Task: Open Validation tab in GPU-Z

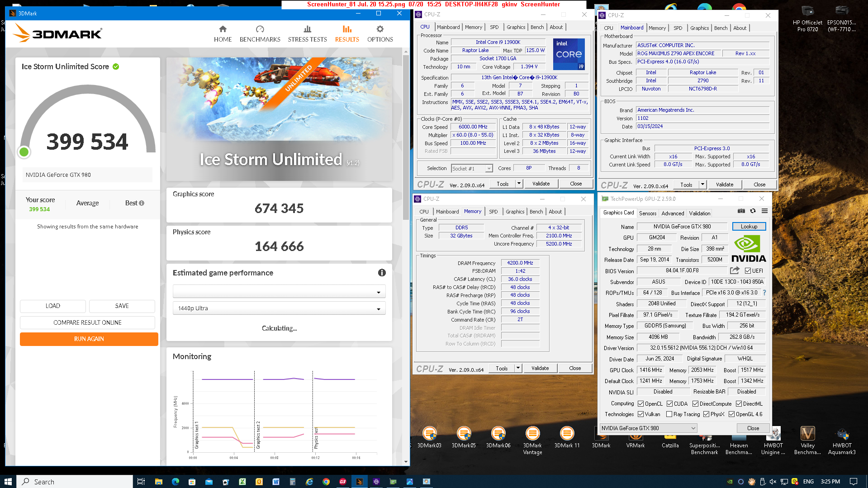Action: [x=699, y=213]
